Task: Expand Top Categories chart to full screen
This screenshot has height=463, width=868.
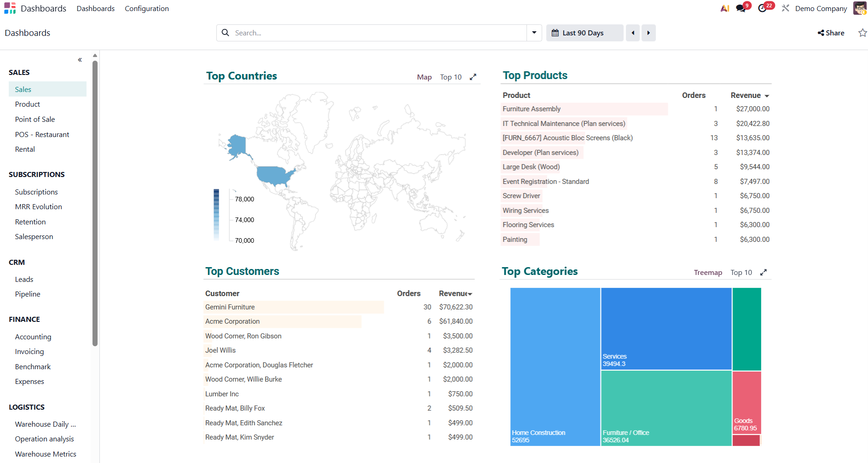Action: tap(763, 272)
